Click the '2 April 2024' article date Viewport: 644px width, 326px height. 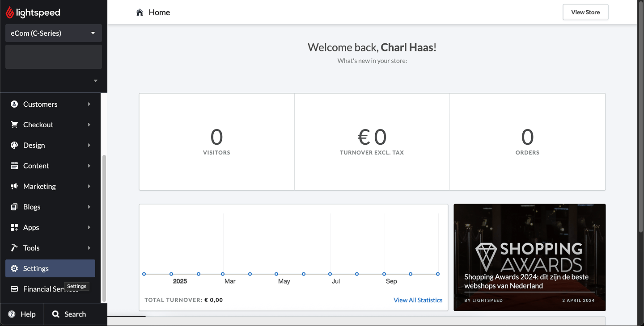coord(578,301)
